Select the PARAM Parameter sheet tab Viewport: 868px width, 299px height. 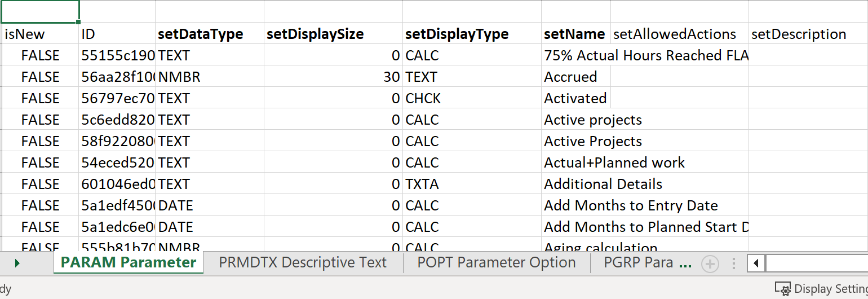click(x=129, y=263)
